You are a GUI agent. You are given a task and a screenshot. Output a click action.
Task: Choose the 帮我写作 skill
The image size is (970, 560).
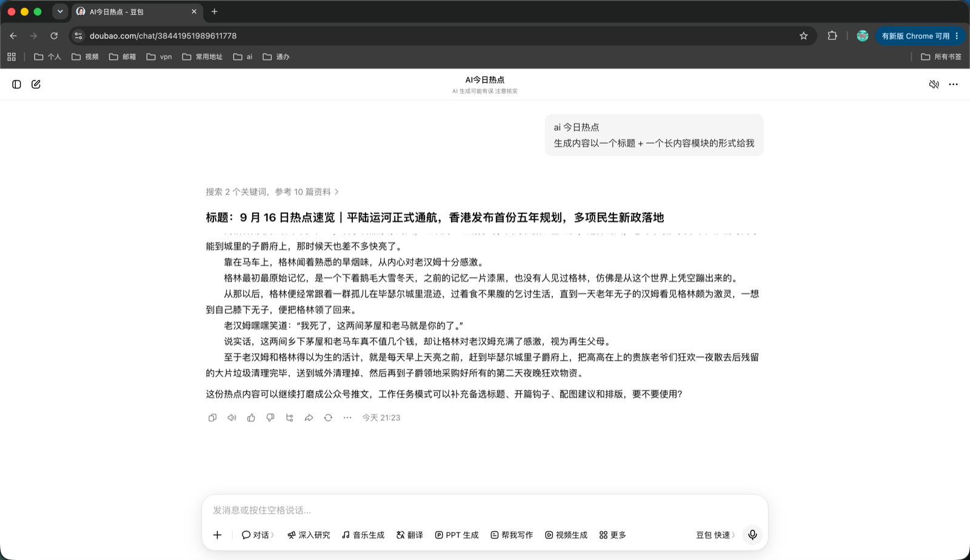click(512, 535)
